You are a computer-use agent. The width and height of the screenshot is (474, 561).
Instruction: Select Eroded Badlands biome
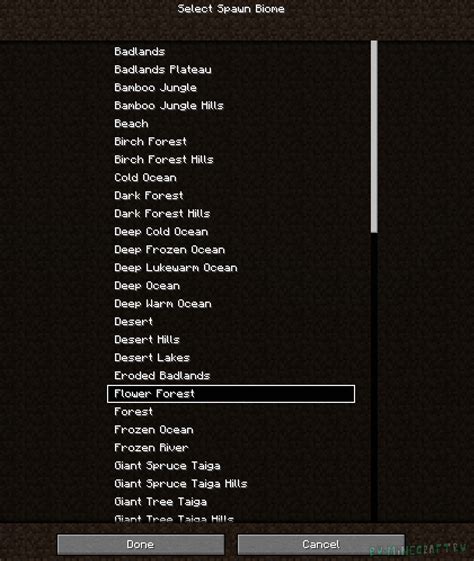pos(231,376)
